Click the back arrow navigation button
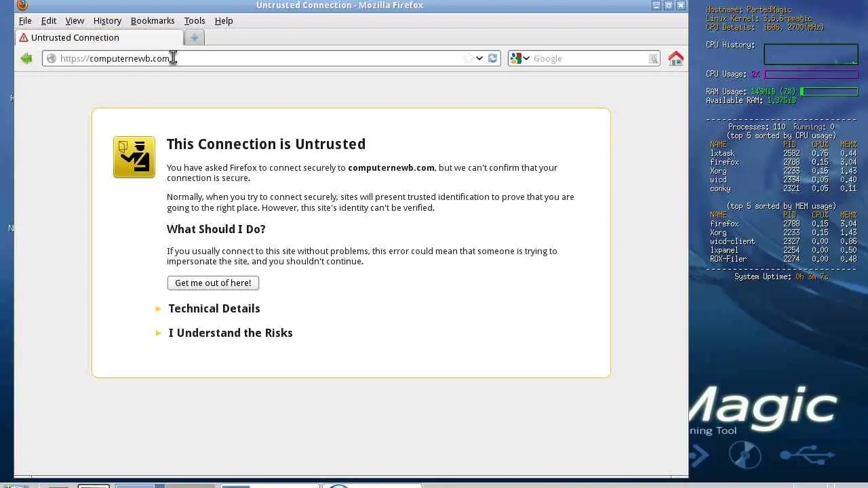Screen dimensions: 868x488 coord(26,58)
